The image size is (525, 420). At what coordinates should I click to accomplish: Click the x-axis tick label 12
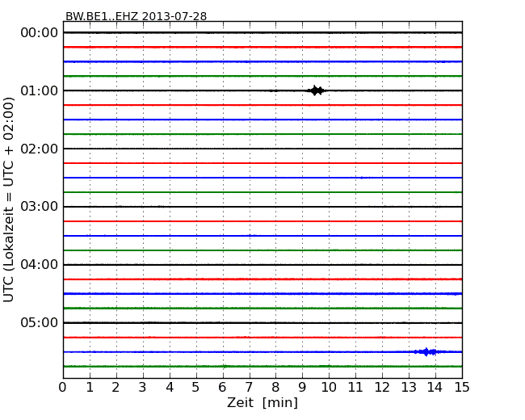382,388
